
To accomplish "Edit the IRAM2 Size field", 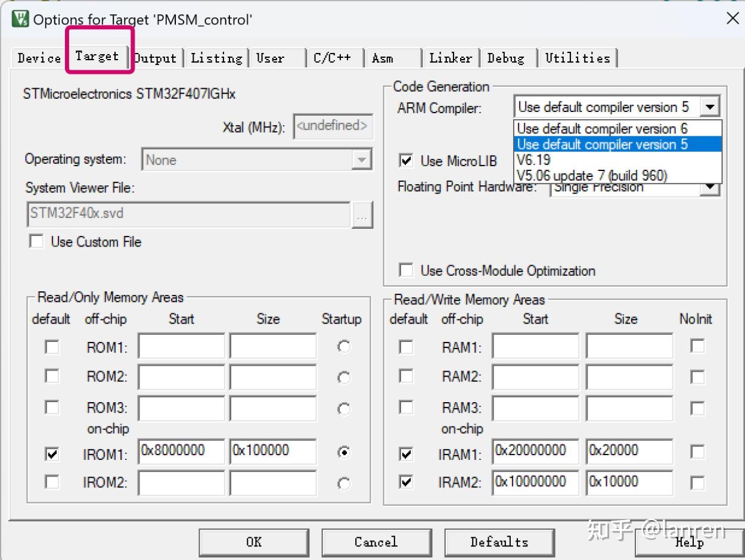I will (x=629, y=483).
